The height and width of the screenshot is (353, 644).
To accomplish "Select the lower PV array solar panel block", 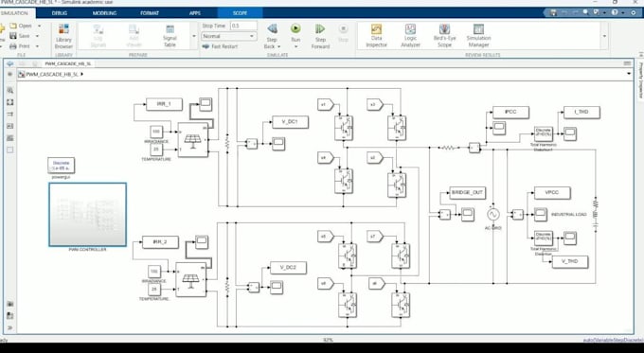I will pos(191,279).
